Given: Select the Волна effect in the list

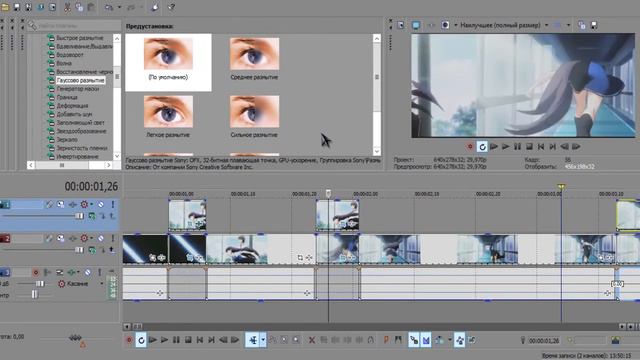Looking at the screenshot, I should pyautogui.click(x=64, y=63).
